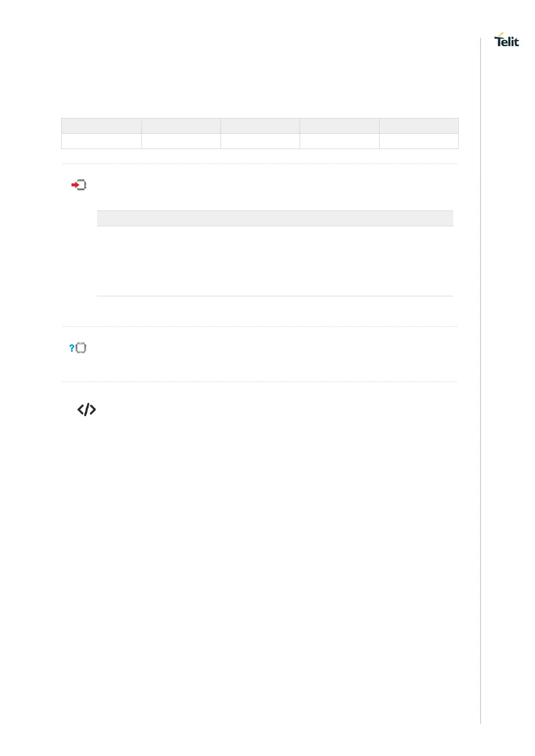Click the fourth white cell in top table

tap(339, 141)
